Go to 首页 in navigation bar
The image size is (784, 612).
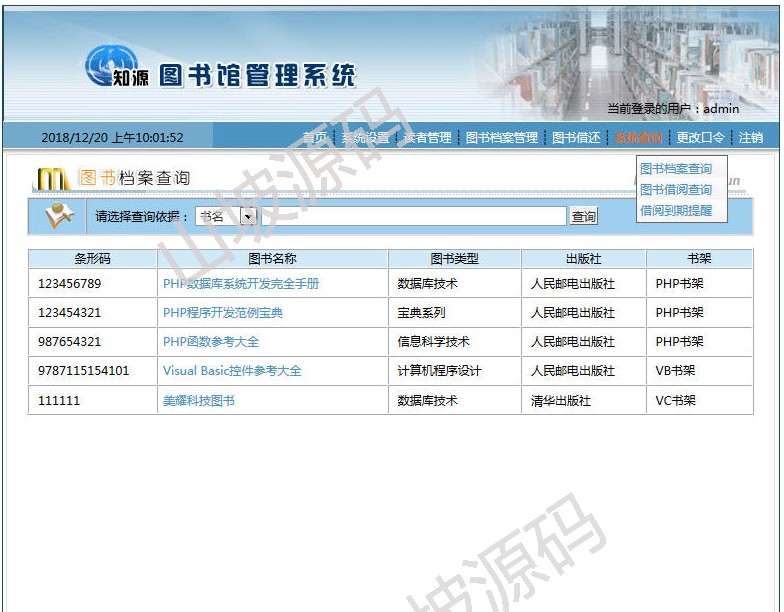(314, 138)
